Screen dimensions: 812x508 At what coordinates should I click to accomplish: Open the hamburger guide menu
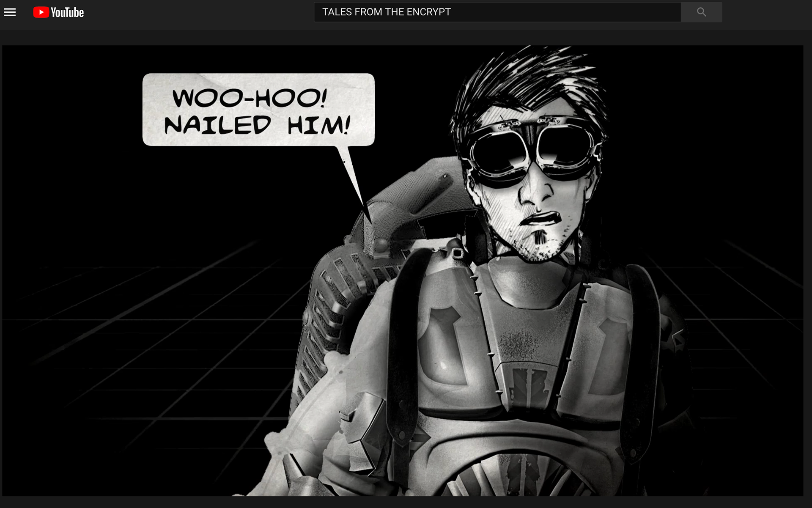coord(10,12)
